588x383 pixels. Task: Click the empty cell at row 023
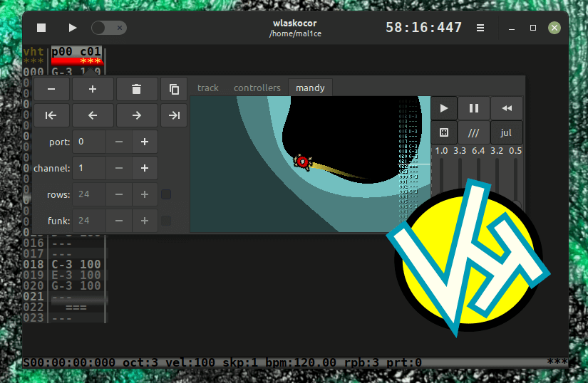(76, 318)
